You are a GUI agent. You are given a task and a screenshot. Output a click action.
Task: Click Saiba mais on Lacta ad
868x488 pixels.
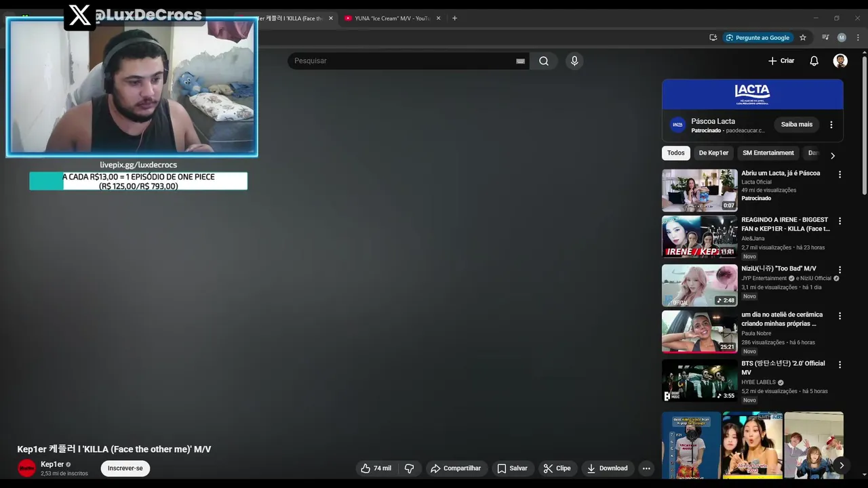click(x=797, y=125)
